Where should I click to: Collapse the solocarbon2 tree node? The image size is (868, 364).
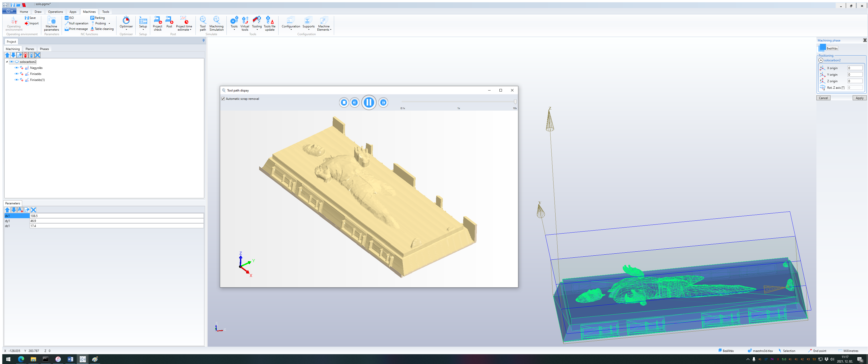tap(7, 62)
